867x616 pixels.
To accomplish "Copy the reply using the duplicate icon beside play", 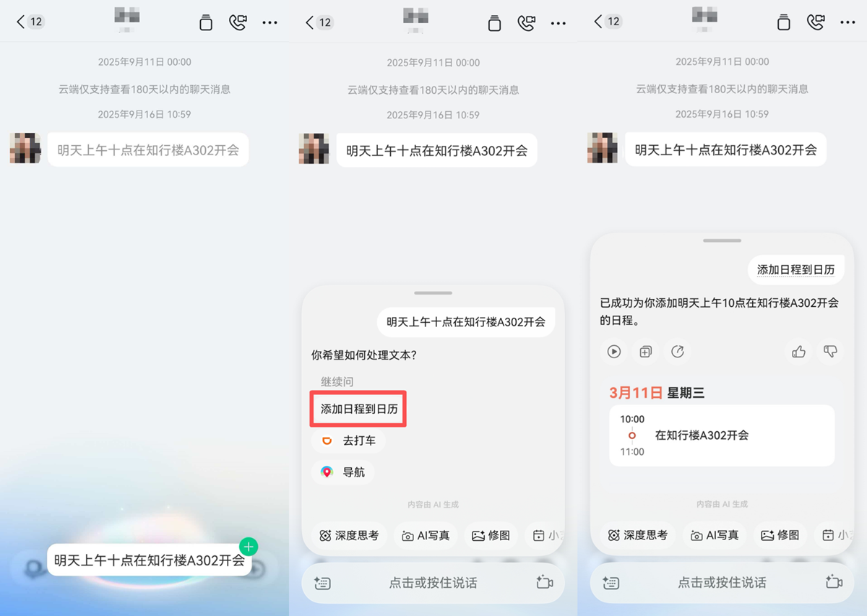I will 646,352.
